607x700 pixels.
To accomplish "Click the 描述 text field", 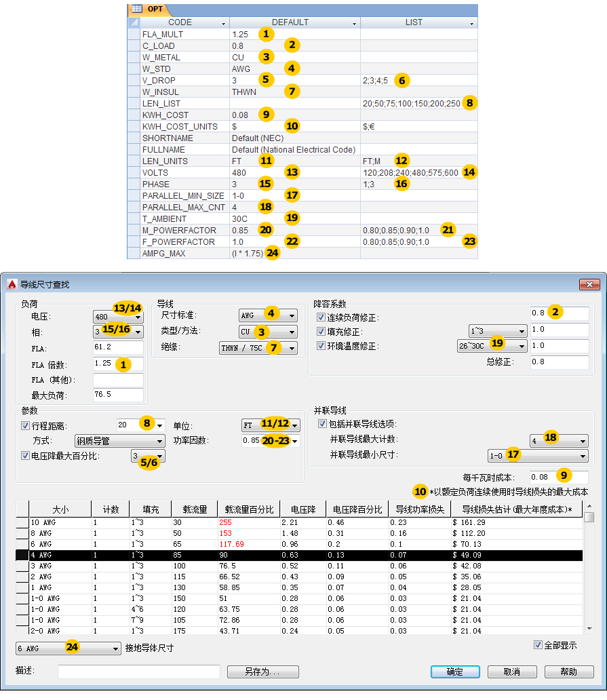I will (139, 671).
